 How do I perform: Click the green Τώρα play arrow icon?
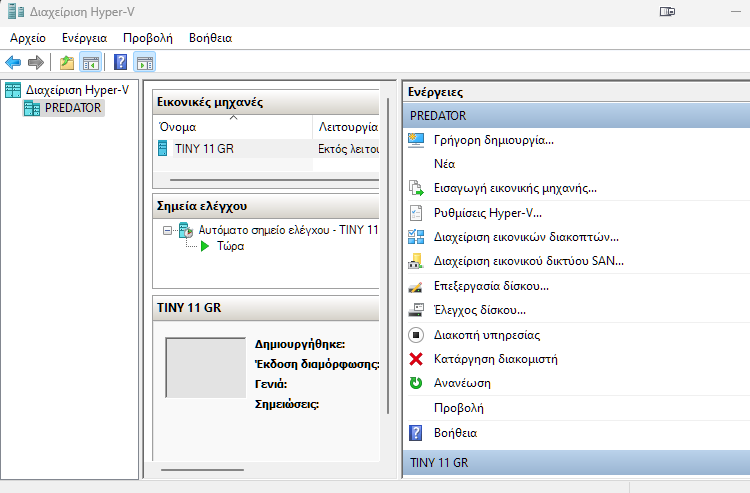(x=205, y=246)
